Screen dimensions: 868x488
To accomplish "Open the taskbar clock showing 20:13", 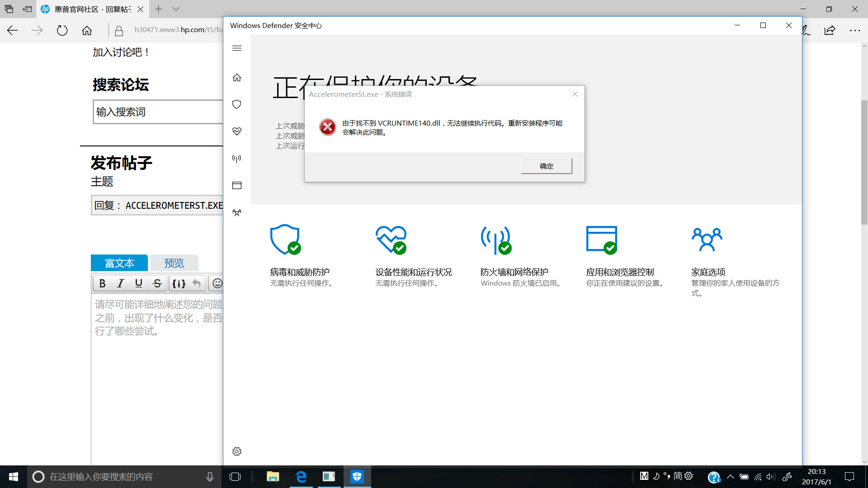I will tap(816, 477).
